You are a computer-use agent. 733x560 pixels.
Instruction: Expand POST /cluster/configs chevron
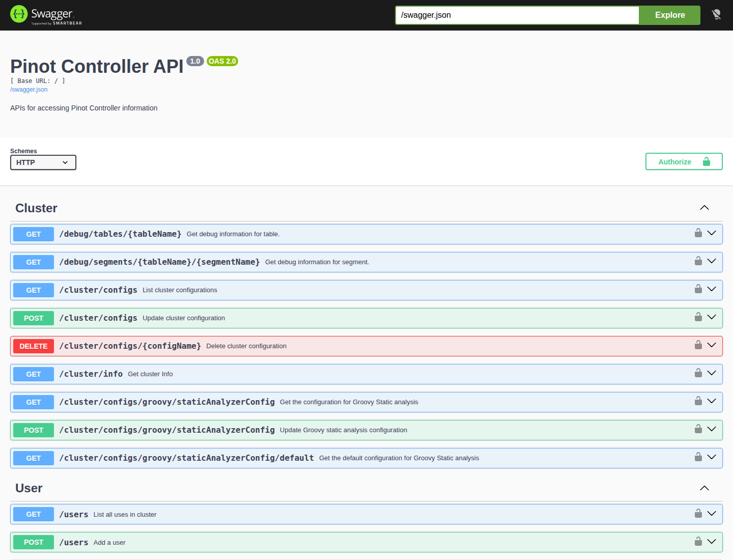pyautogui.click(x=712, y=317)
